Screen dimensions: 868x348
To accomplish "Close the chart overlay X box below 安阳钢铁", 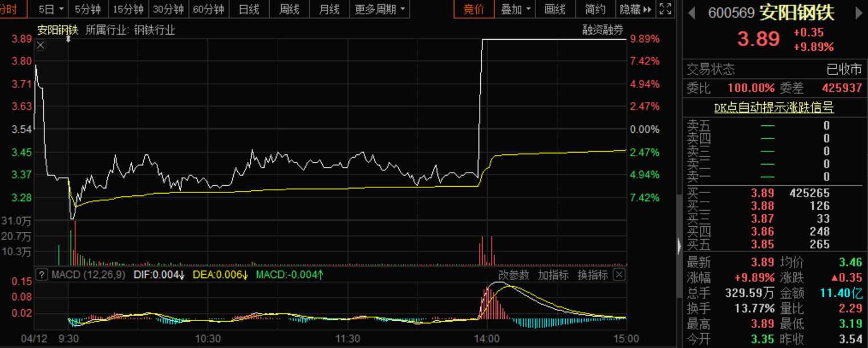I will click(40, 46).
